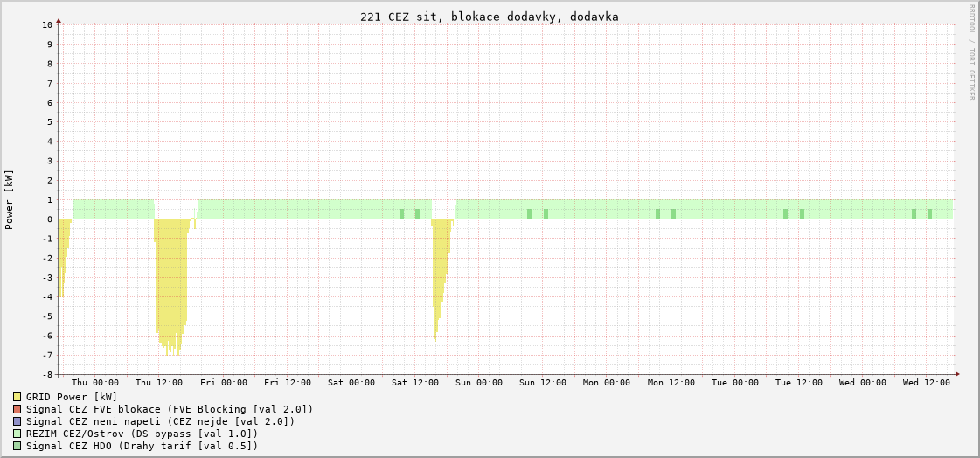Click the 'Sat 00:00' time axis label
This screenshot has height=458, width=980.
(351, 383)
